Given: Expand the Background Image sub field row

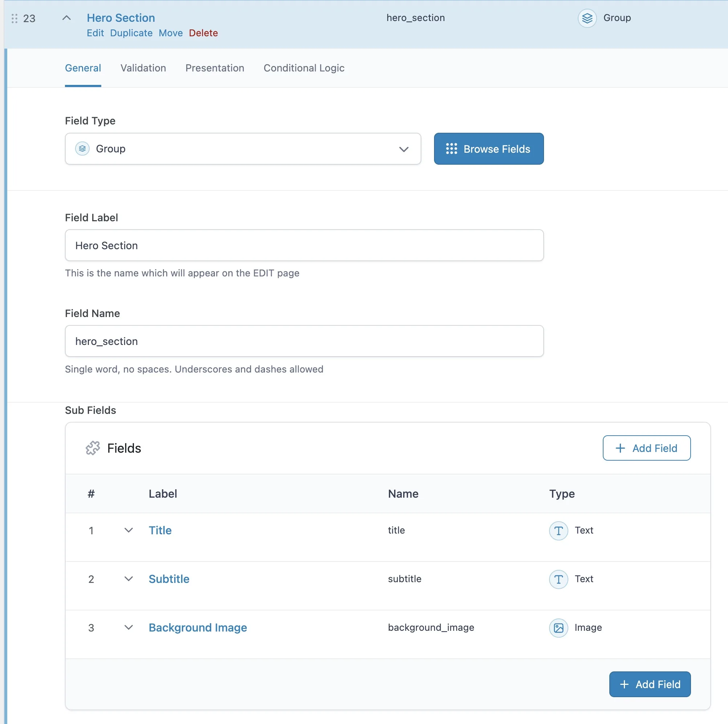Looking at the screenshot, I should pyautogui.click(x=128, y=628).
